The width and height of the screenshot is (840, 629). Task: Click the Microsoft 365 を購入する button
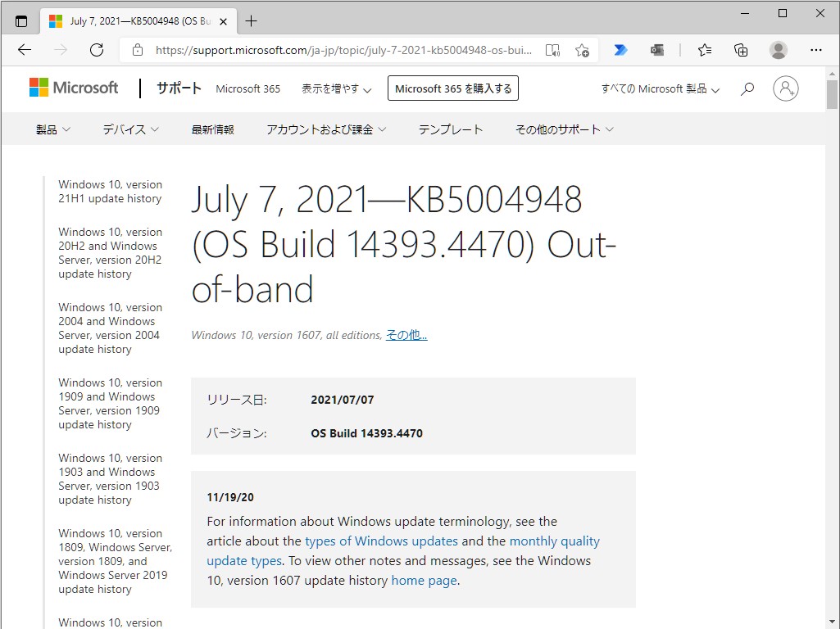[453, 88]
